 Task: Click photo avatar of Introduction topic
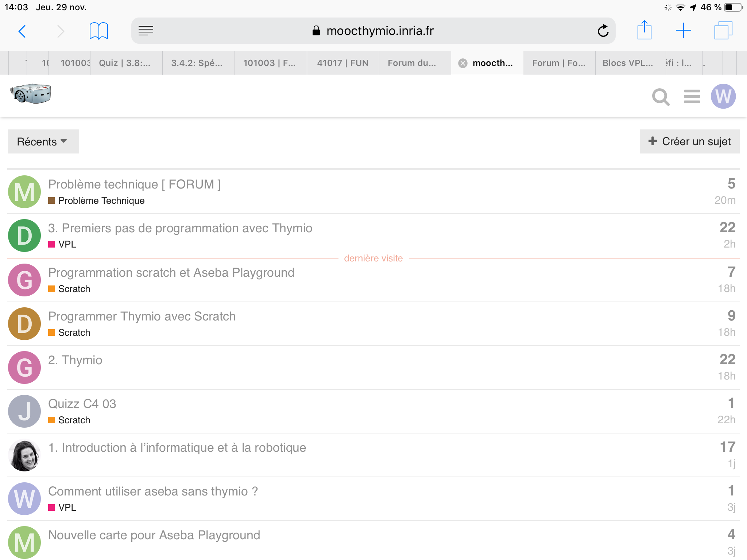point(24,455)
